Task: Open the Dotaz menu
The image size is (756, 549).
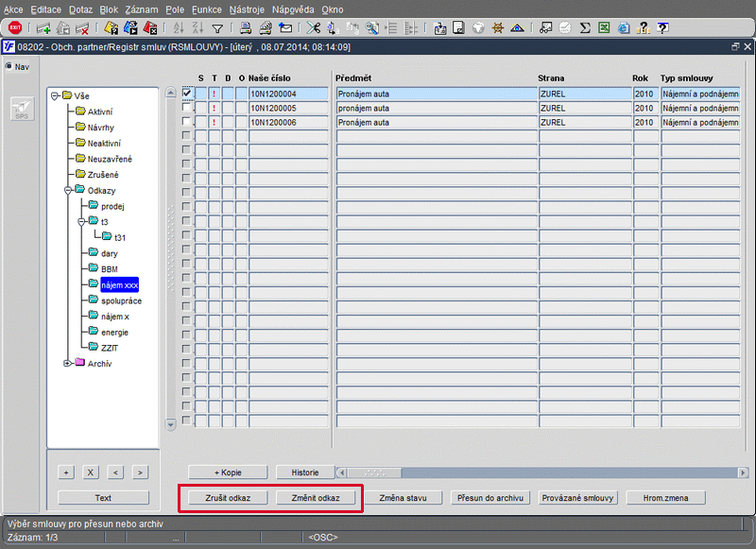Action: 80,9
